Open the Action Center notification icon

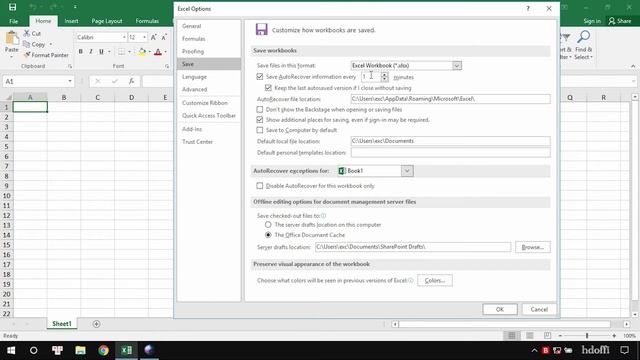tap(624, 350)
